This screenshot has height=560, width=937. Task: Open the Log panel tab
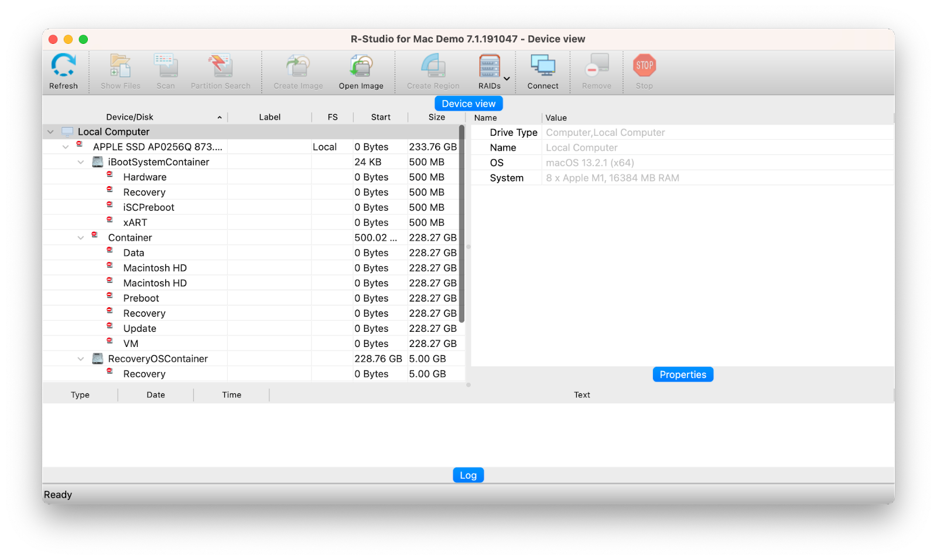pyautogui.click(x=468, y=475)
